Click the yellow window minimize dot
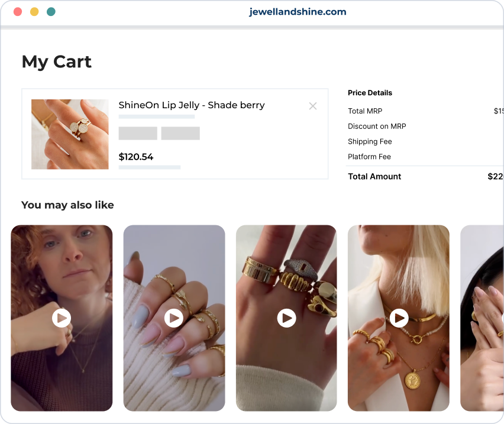The height and width of the screenshot is (424, 504). coord(34,12)
